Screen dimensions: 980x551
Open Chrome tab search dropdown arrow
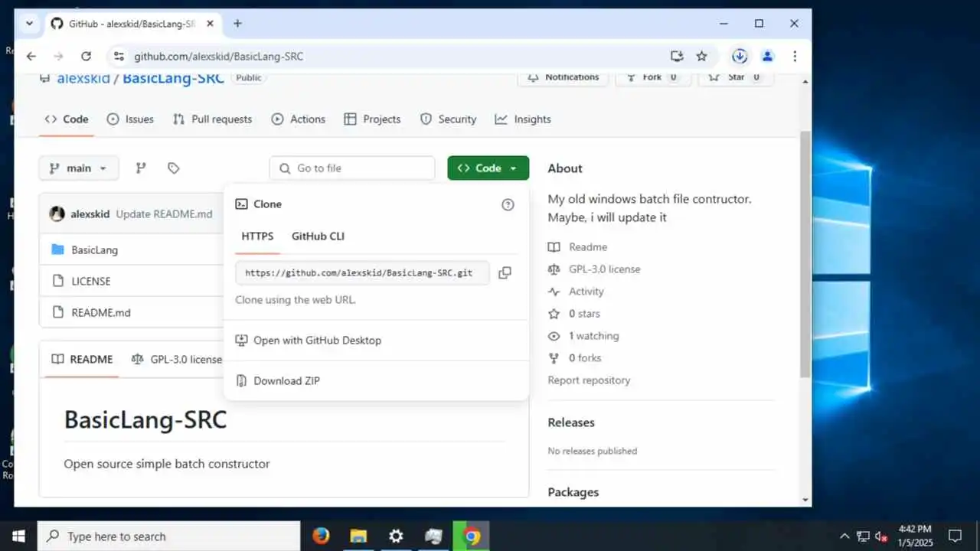pyautogui.click(x=29, y=24)
